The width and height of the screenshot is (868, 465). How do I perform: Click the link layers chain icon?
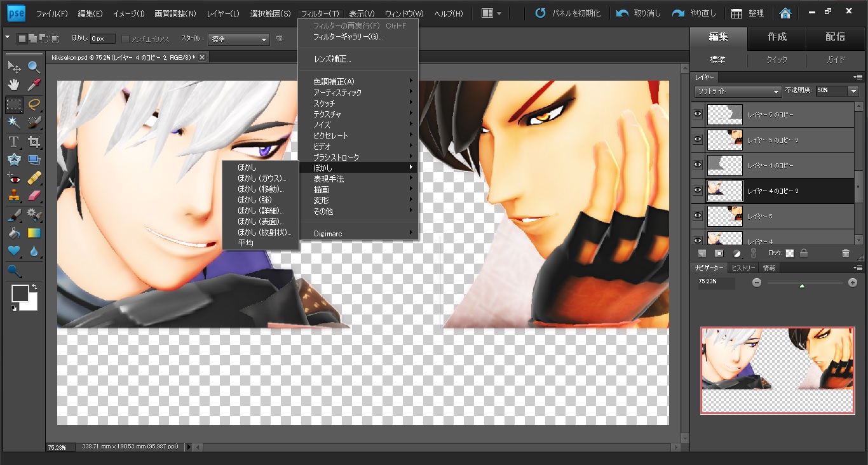[754, 253]
